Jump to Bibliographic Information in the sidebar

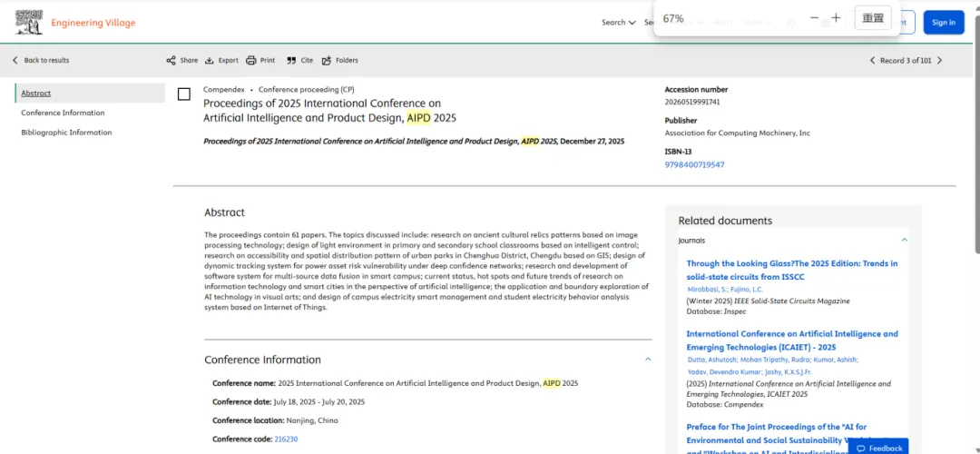pos(66,133)
